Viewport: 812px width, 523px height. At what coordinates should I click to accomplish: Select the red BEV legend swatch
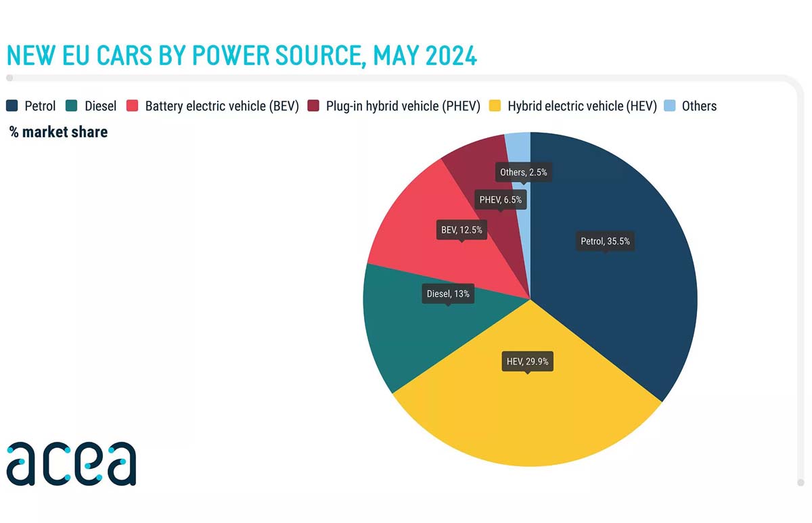(133, 106)
